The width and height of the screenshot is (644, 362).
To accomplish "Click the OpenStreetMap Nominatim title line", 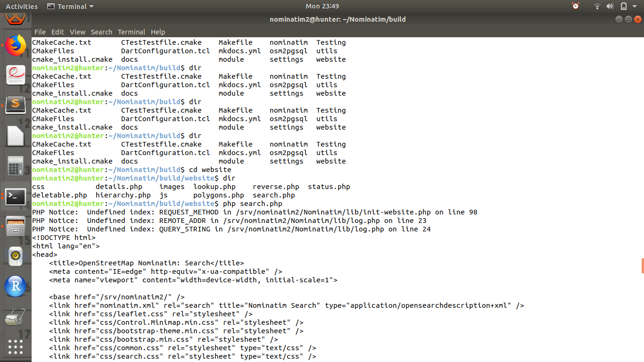I will tap(147, 263).
